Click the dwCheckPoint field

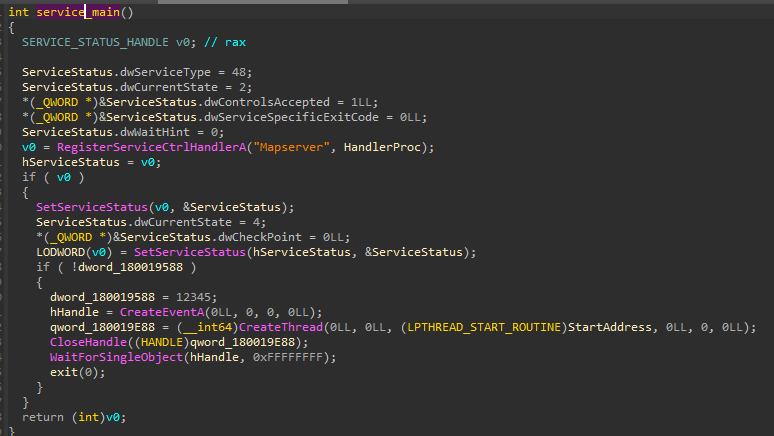[x=260, y=237]
